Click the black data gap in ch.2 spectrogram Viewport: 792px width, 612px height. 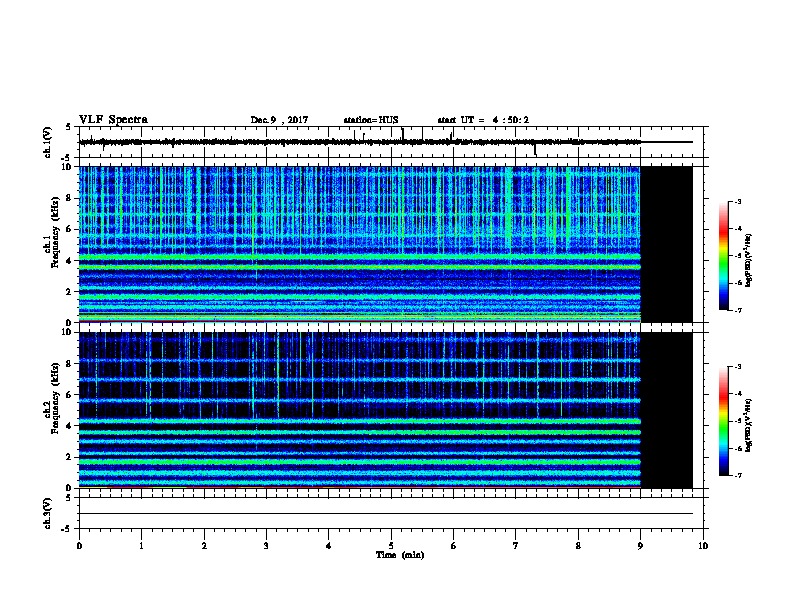pos(667,410)
